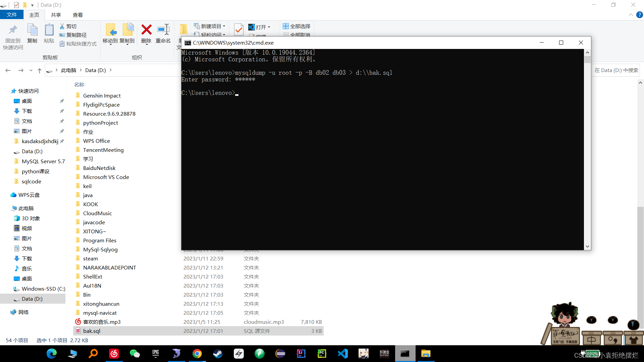Click the Quick Access properties checkbox icon
Screen dimensions: 644x362
[x=16, y=5]
